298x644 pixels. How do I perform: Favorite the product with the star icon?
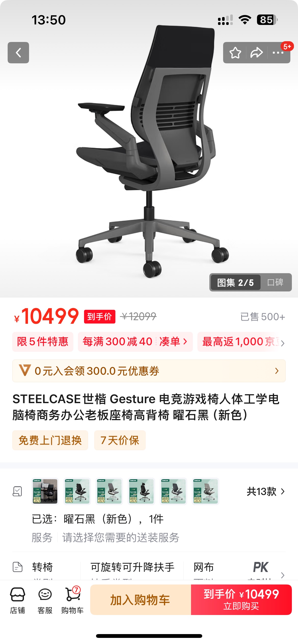(235, 53)
